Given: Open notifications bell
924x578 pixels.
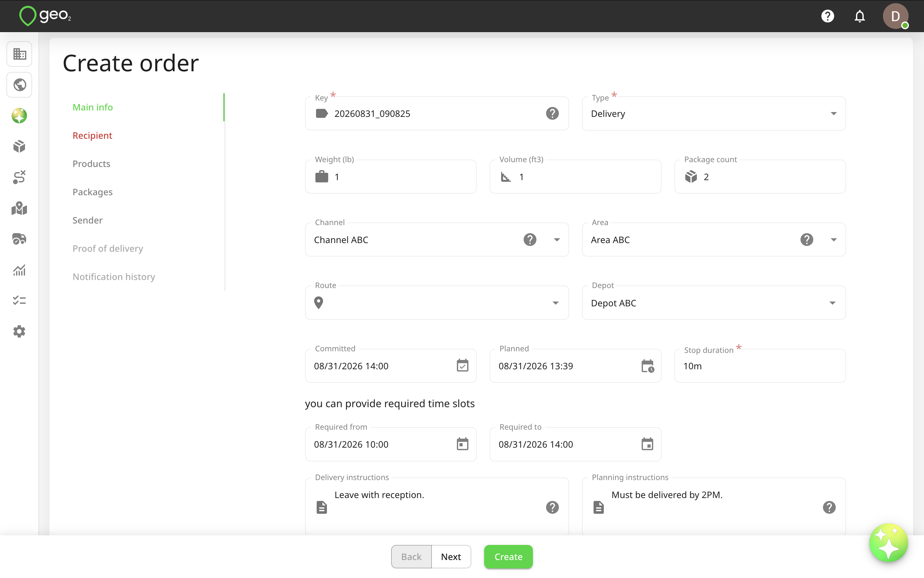Looking at the screenshot, I should (860, 16).
